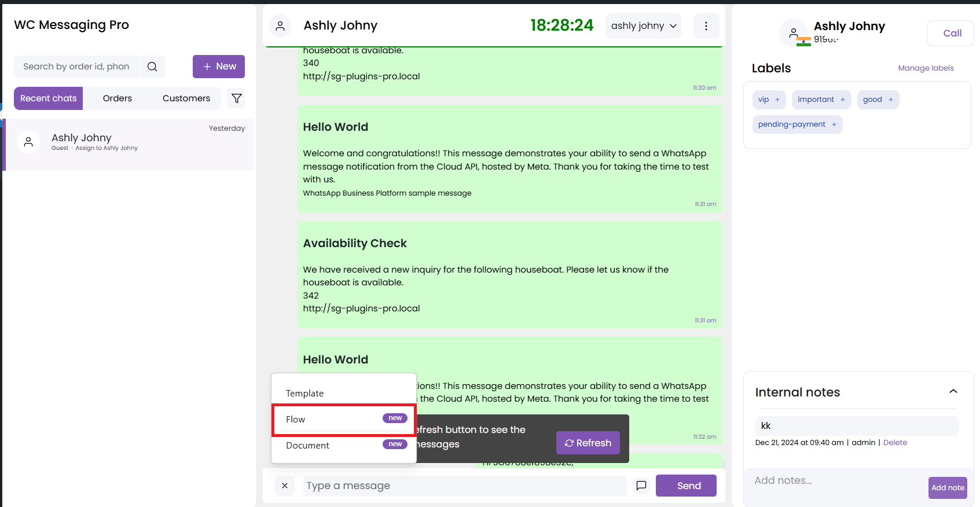Click the WC Messaging Pro title

71,25
